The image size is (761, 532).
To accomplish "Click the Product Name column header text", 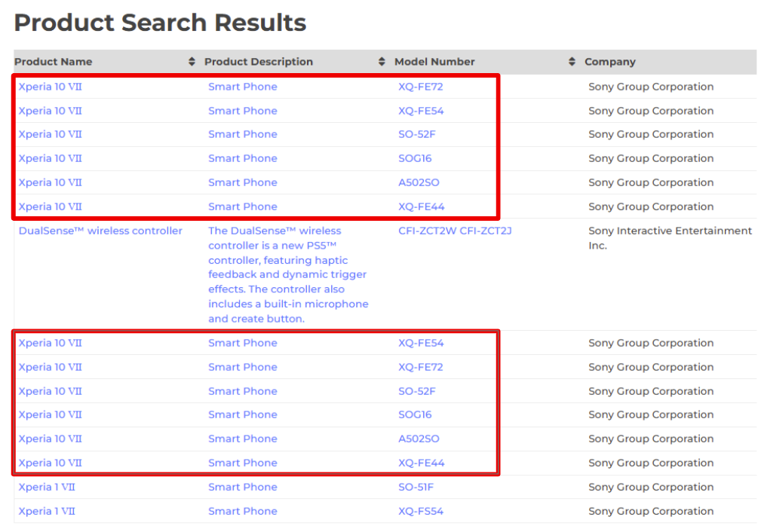I will 53,62.
